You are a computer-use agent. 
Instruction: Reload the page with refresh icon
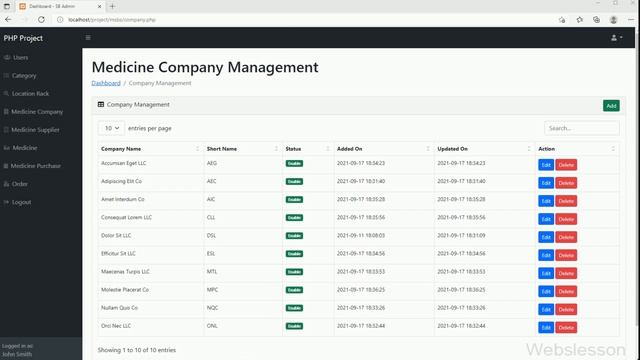coord(41,19)
